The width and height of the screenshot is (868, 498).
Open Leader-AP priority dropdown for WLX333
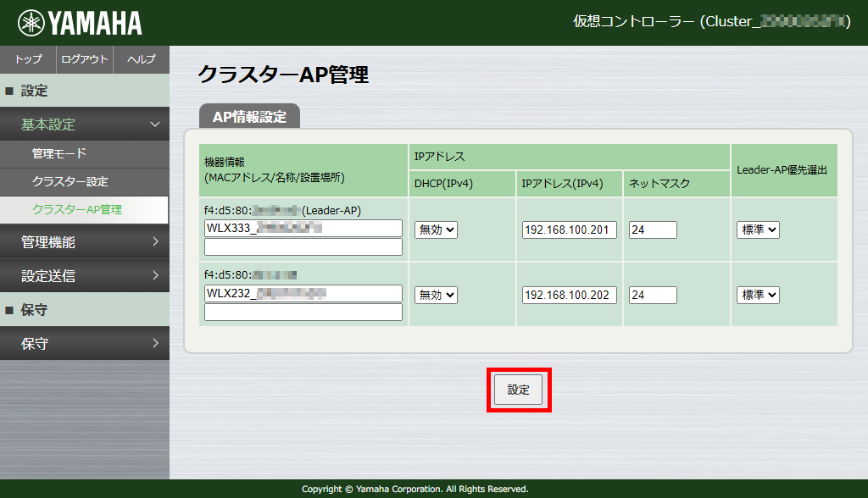758,230
